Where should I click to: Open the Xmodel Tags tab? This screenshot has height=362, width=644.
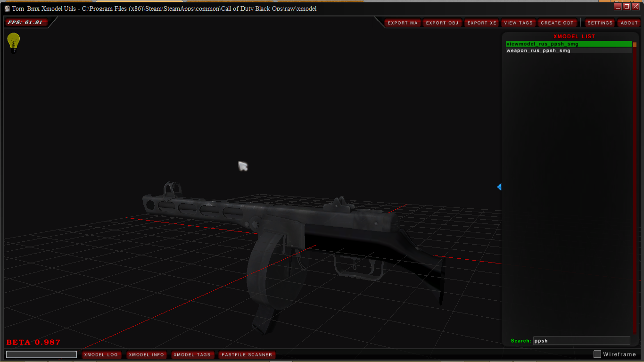[192, 354]
